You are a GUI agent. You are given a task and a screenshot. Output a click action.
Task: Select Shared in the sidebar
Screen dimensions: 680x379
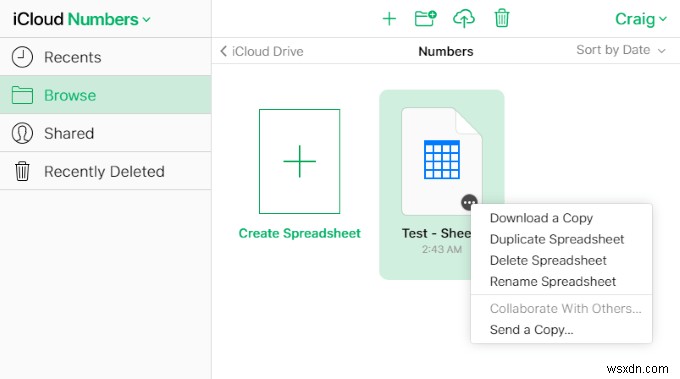[105, 133]
